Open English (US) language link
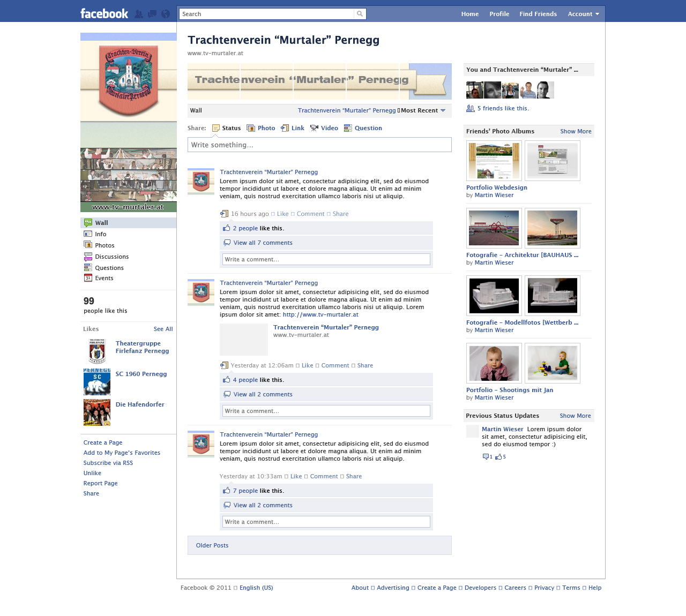This screenshot has width=686, height=616. click(256, 588)
